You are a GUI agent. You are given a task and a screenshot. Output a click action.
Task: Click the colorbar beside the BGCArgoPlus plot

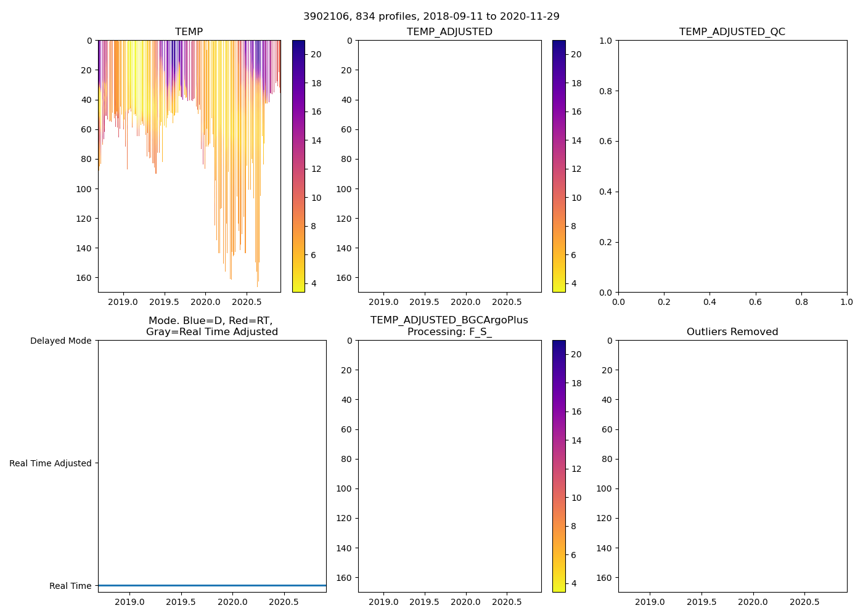point(558,466)
